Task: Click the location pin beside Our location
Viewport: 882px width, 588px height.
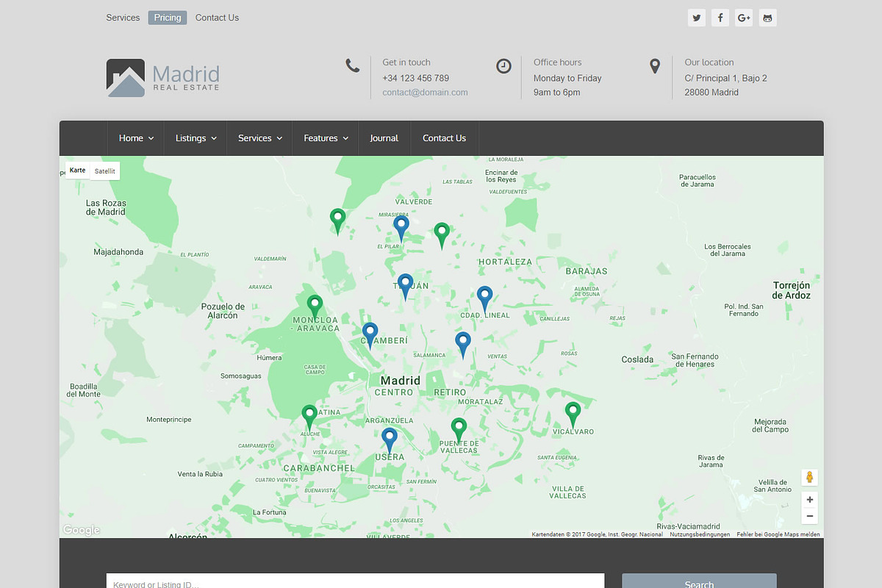Action: coord(655,66)
